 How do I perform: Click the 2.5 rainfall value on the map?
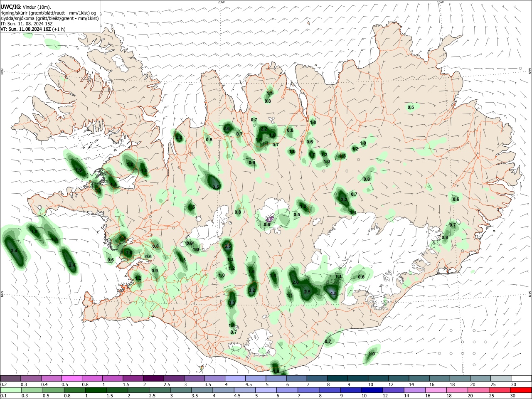pyautogui.click(x=307, y=292)
